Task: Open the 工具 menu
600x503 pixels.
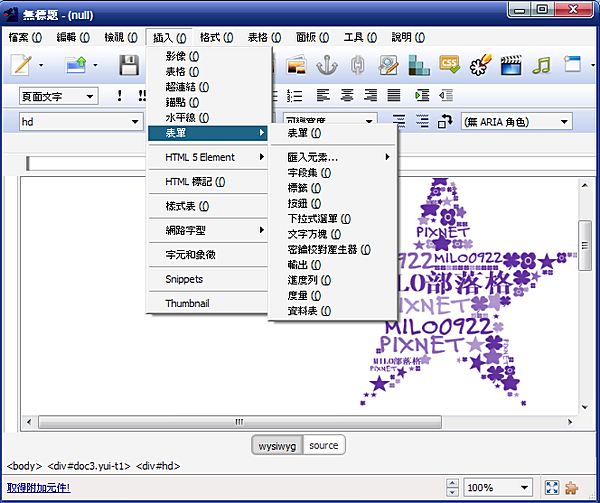Action: pyautogui.click(x=360, y=37)
